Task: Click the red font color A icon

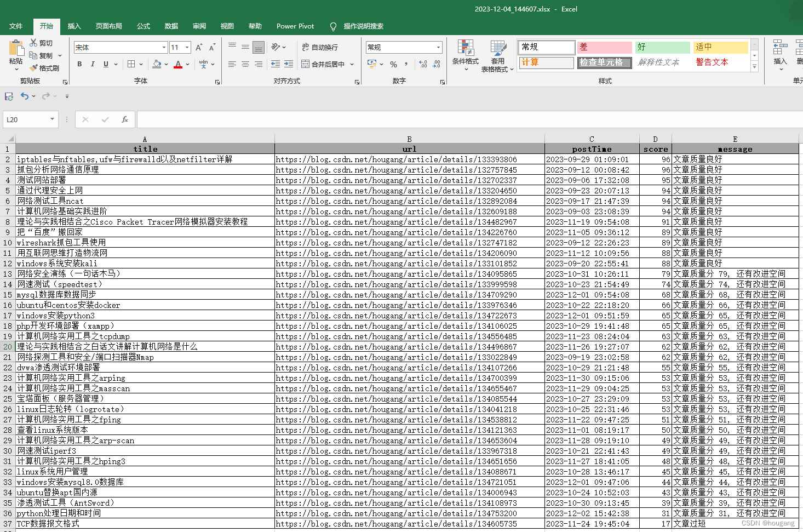Action: (x=178, y=64)
